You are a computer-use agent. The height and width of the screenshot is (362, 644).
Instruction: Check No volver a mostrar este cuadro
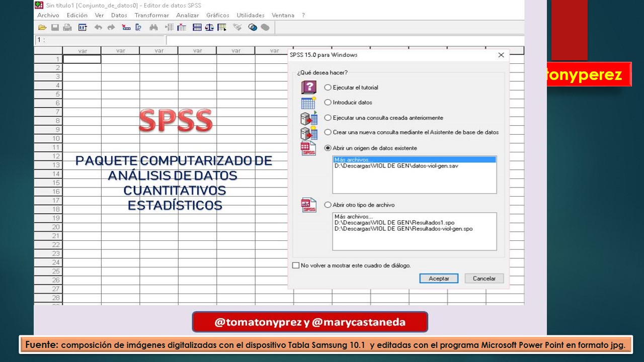pos(296,265)
